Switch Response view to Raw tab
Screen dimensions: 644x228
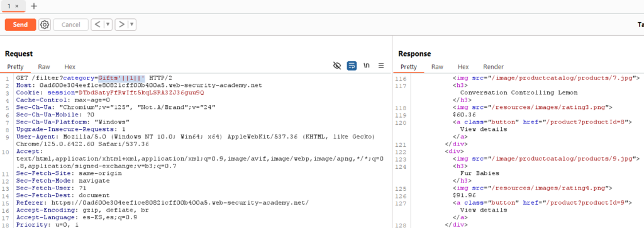point(438,67)
